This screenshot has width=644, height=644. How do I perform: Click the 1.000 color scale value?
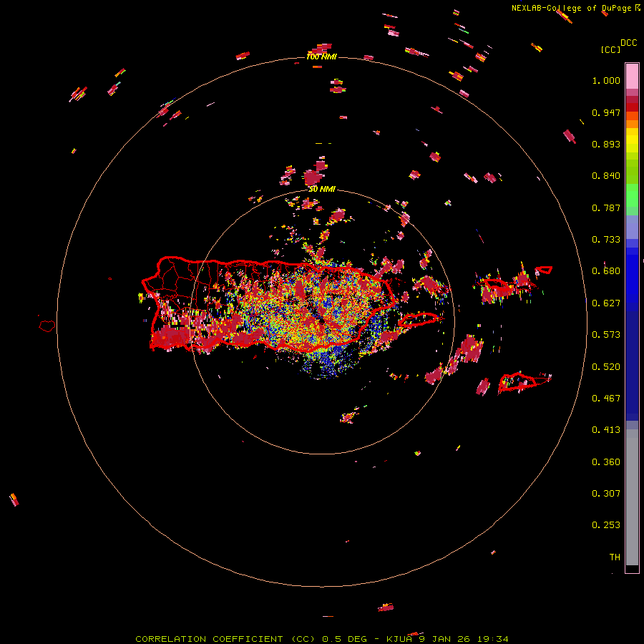tap(606, 80)
